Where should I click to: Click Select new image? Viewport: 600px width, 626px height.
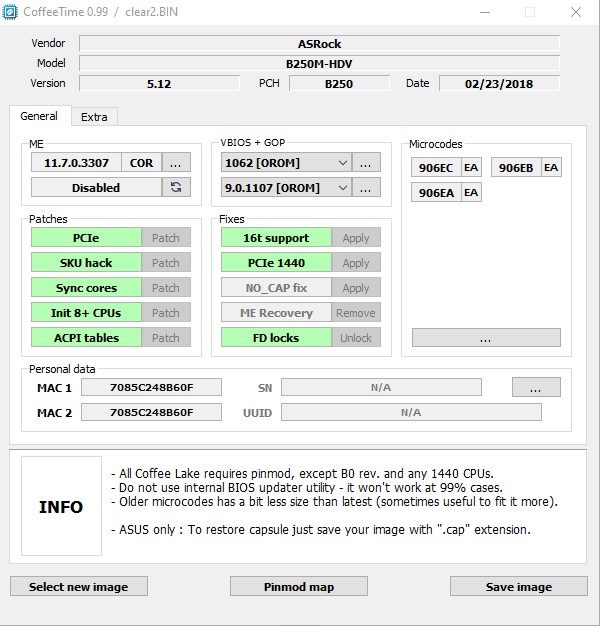(x=79, y=586)
